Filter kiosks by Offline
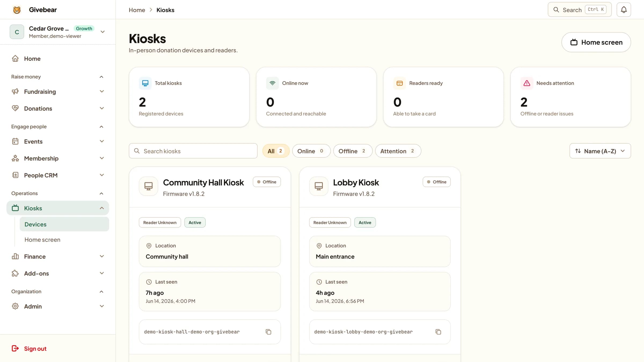 click(353, 151)
